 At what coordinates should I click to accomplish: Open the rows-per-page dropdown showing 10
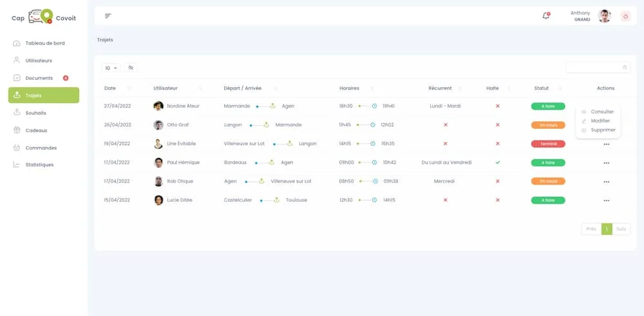[111, 68]
